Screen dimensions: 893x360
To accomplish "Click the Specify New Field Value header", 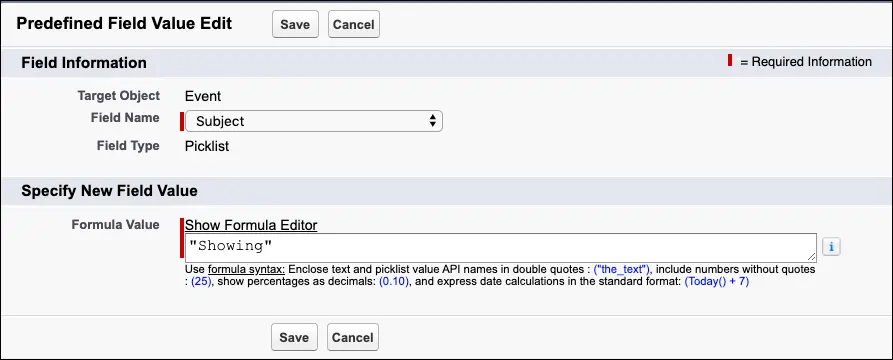I will pos(109,191).
